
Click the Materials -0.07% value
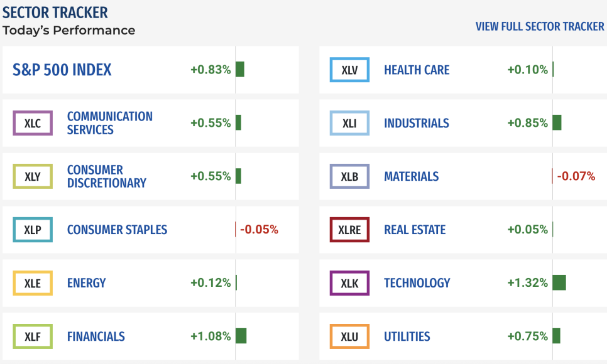coord(576,176)
